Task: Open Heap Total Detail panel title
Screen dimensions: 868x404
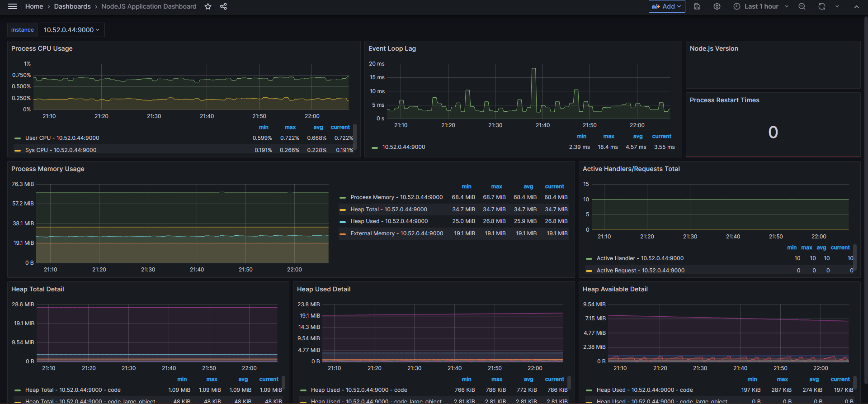Action: [x=38, y=289]
